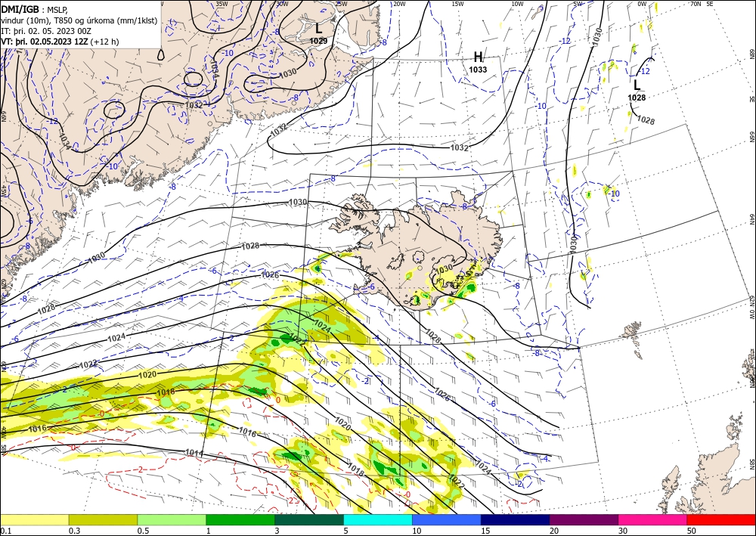The height and width of the screenshot is (536, 756).
Task: Click the 'VT: þri. 02.05.2023 12Z (+12 h)' line
Action: coord(60,42)
